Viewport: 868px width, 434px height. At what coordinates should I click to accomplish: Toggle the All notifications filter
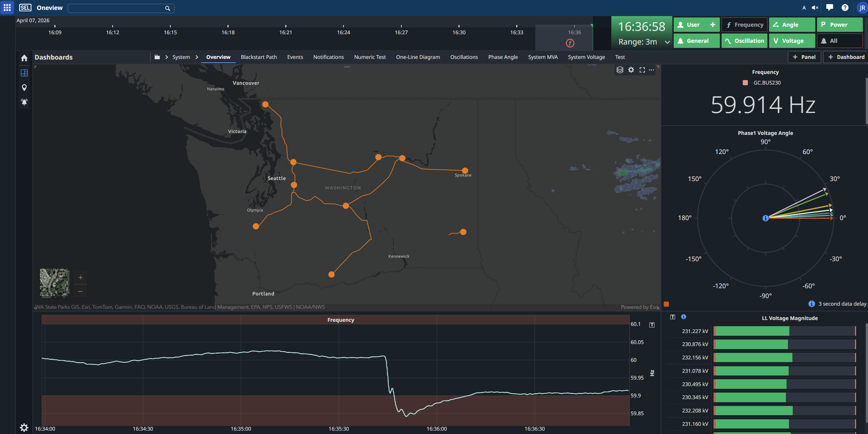(x=840, y=41)
